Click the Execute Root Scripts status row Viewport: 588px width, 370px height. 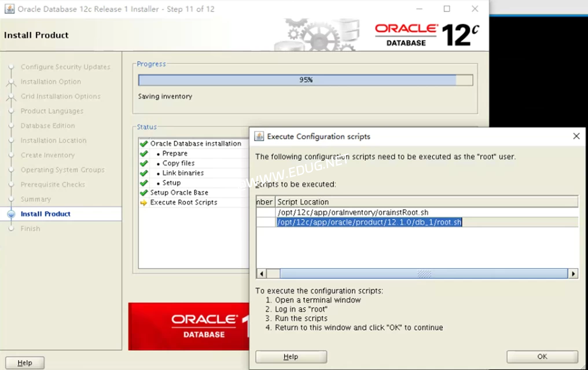(x=194, y=202)
